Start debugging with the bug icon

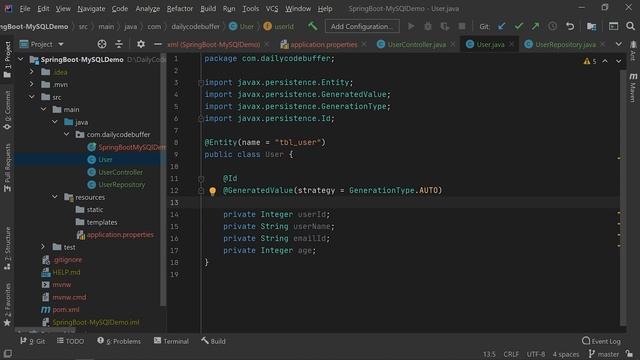[428, 26]
